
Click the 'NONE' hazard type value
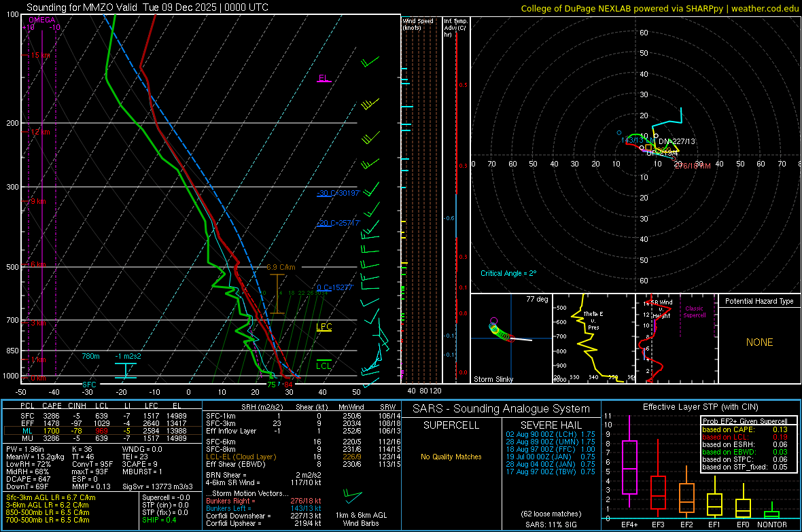click(x=760, y=342)
